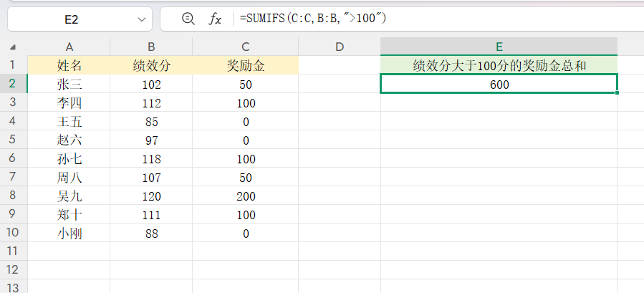Select row 7 header
The height and width of the screenshot is (293, 644).
(x=14, y=177)
